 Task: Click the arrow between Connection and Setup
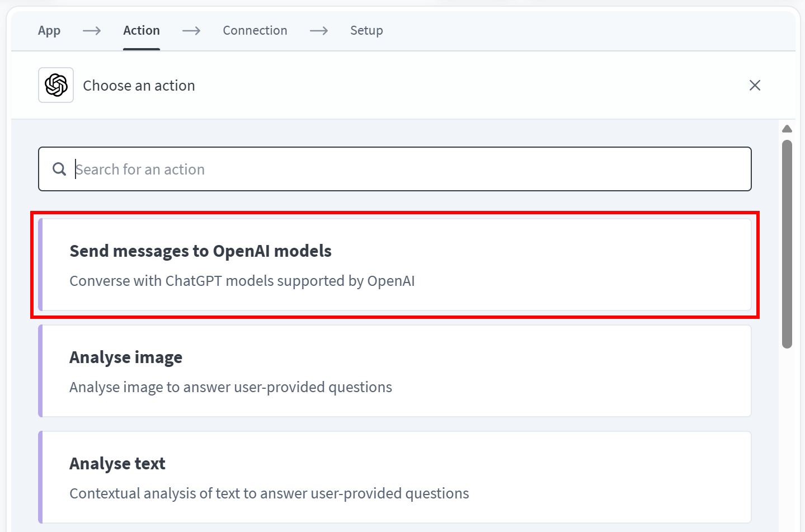point(319,30)
